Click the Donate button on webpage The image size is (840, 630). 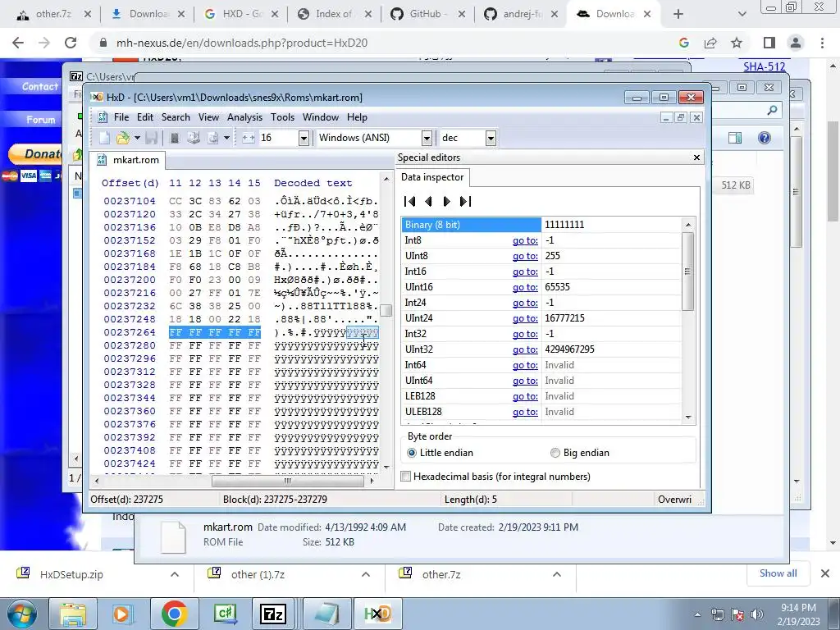pyautogui.click(x=34, y=154)
